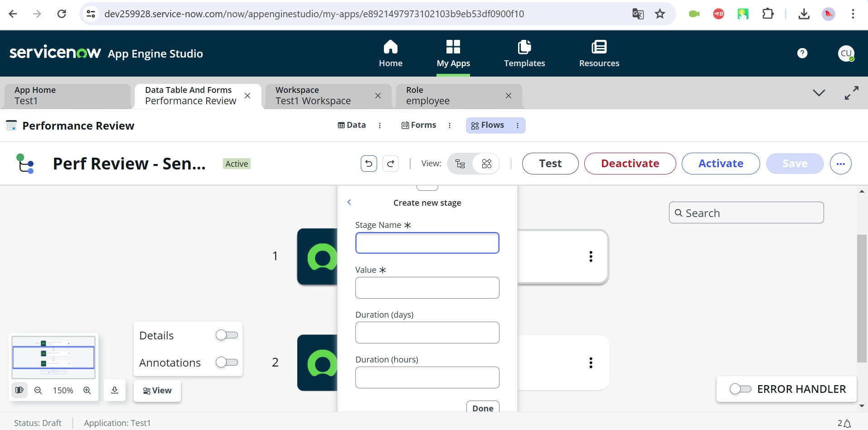Redo the last flow change

tap(391, 164)
